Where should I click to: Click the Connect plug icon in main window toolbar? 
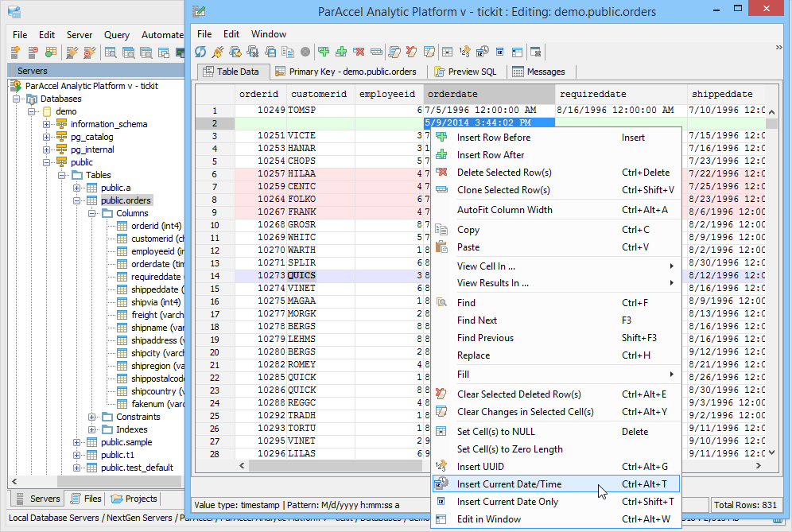click(x=72, y=52)
